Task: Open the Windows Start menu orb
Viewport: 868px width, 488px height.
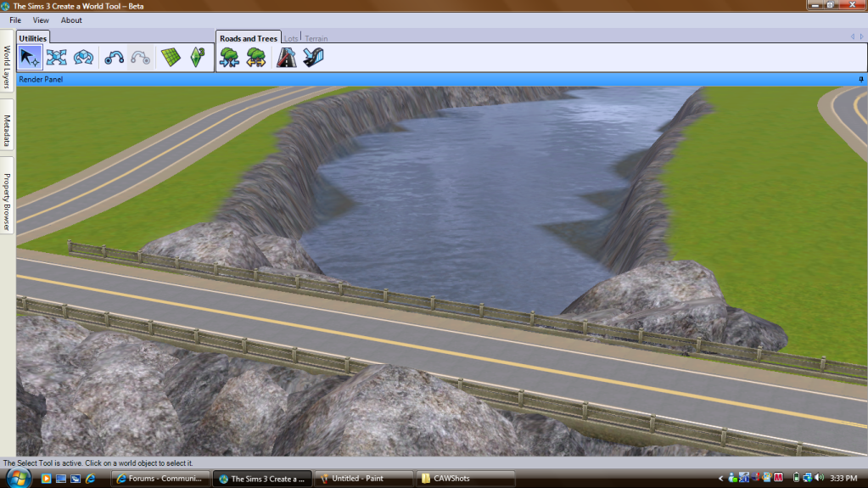Action: [x=19, y=478]
